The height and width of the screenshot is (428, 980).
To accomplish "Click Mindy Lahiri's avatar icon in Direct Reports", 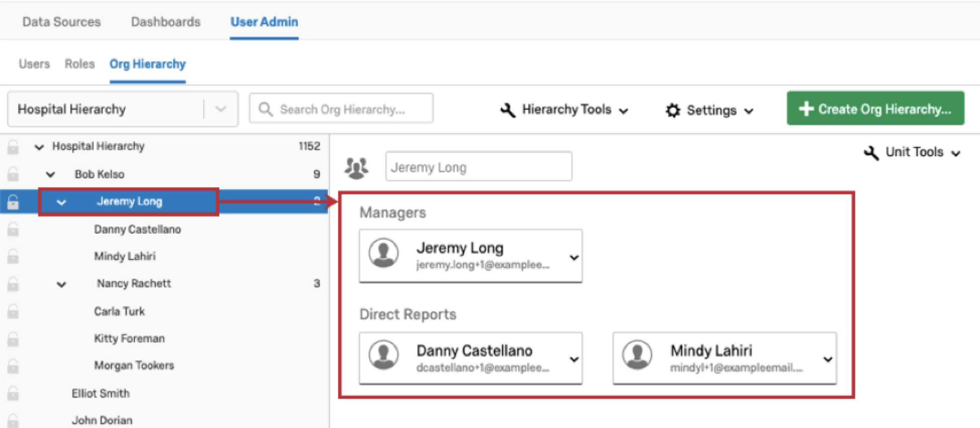I will pos(637,354).
